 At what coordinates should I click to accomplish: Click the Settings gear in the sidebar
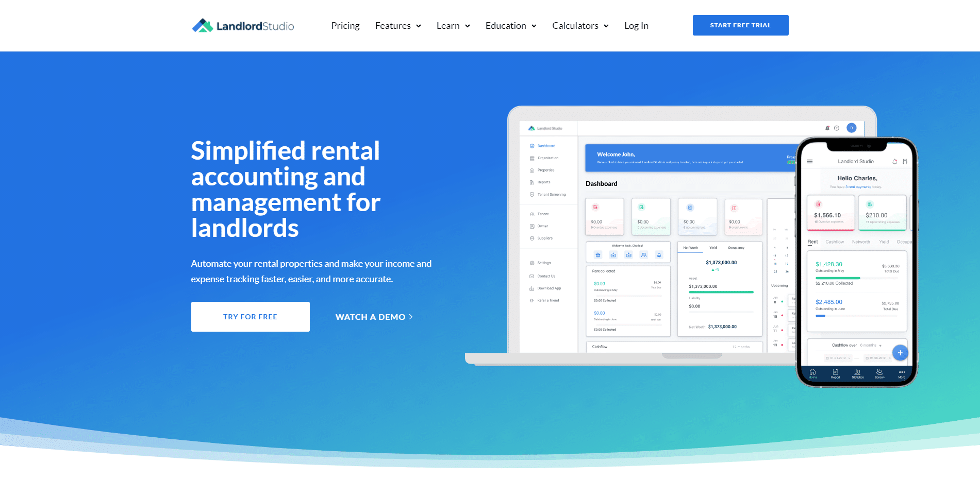click(532, 263)
